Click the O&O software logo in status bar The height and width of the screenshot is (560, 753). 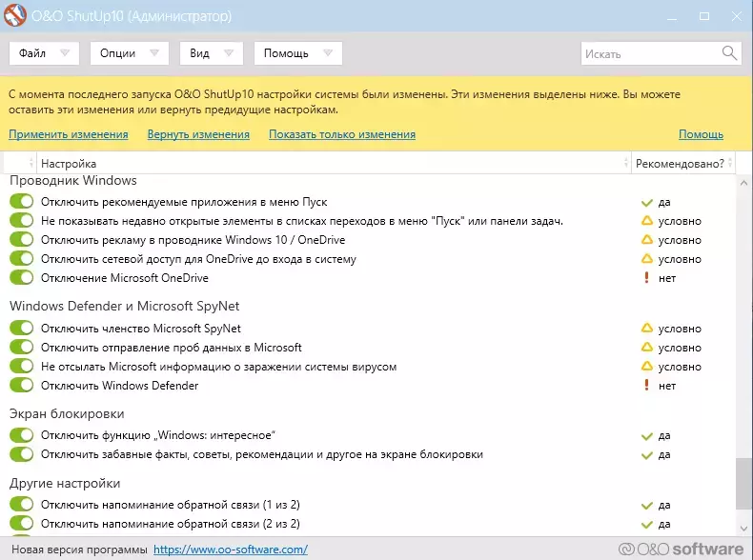point(681,549)
